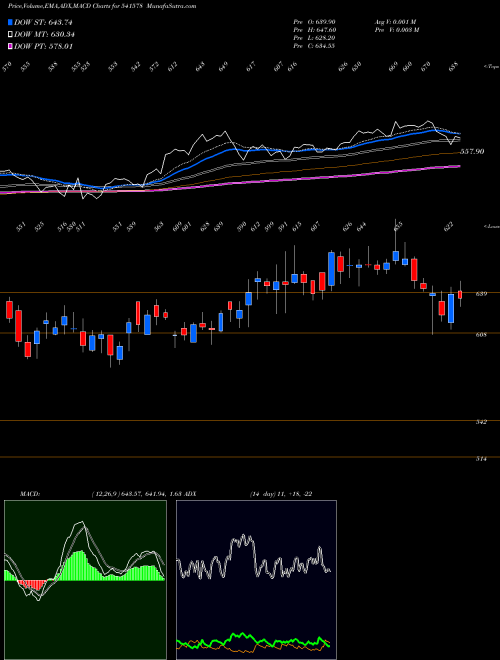500x660 pixels.
Task: Click the Pre L: 628.20 value
Action: [x=314, y=38]
